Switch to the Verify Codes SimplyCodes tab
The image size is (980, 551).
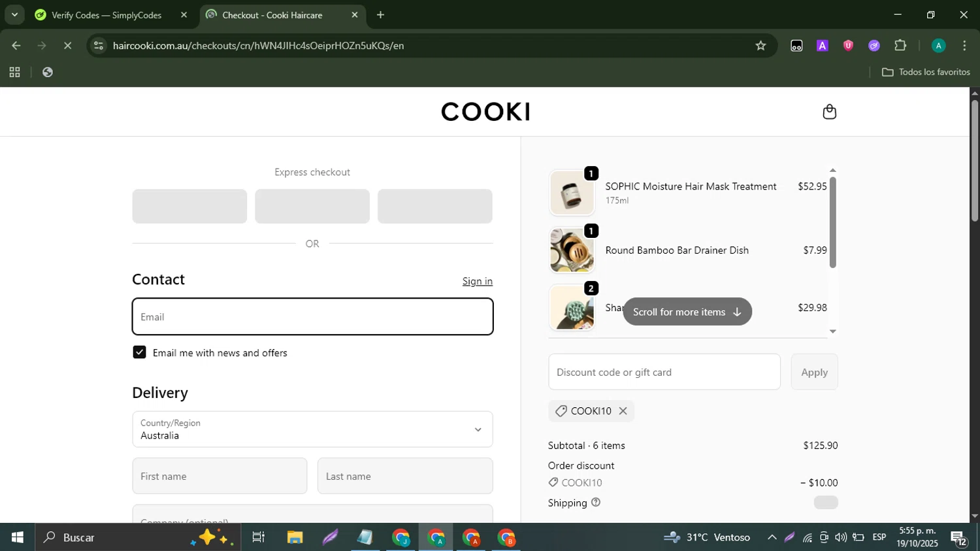click(x=107, y=15)
